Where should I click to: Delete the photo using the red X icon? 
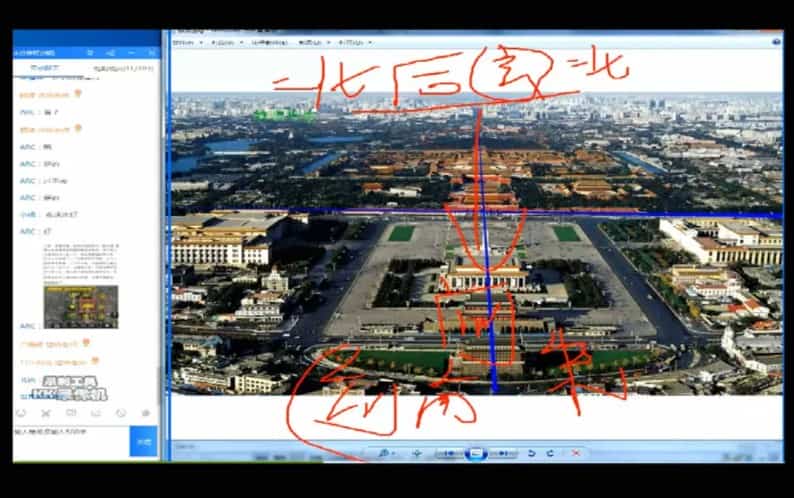pyautogui.click(x=576, y=453)
